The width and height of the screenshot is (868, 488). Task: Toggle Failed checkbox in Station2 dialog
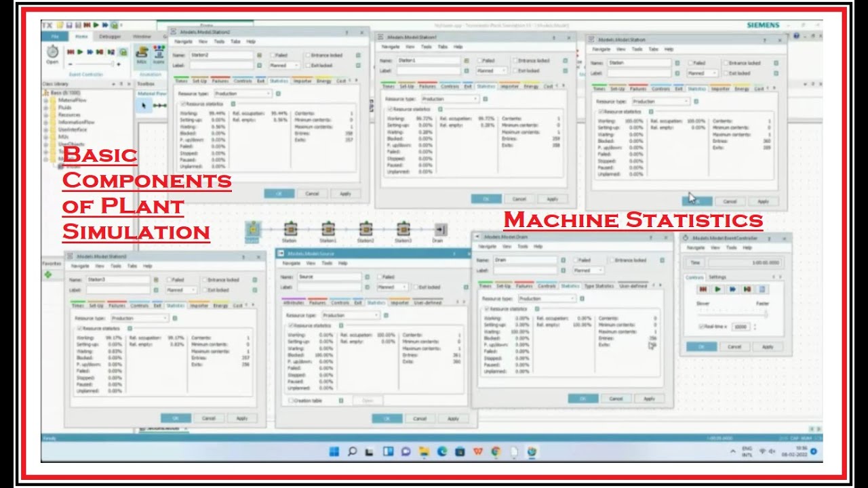(x=273, y=55)
